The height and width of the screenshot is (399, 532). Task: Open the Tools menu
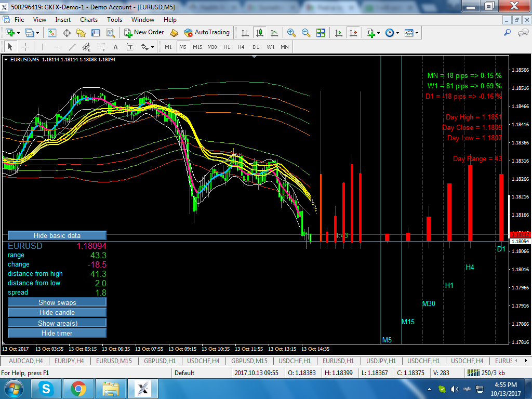click(x=114, y=20)
